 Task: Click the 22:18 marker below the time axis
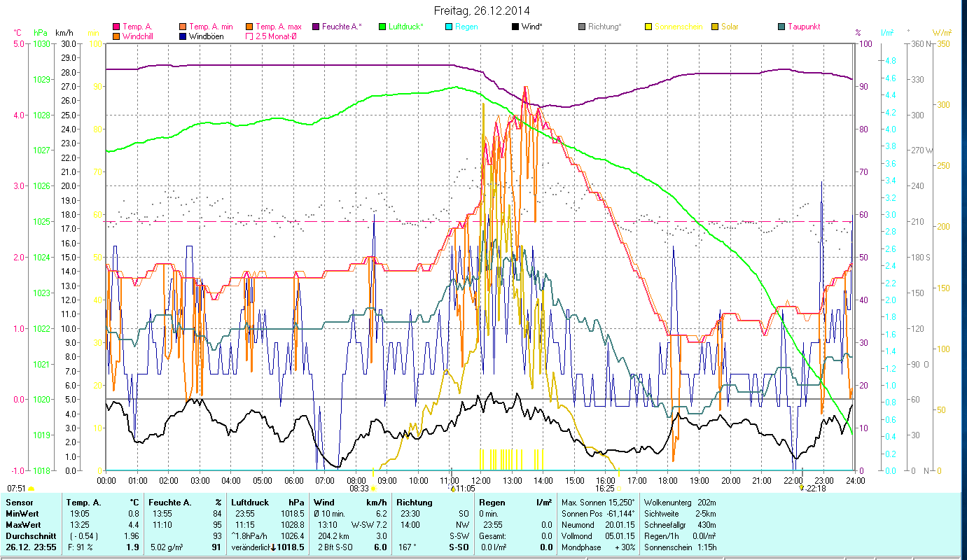tap(815, 489)
